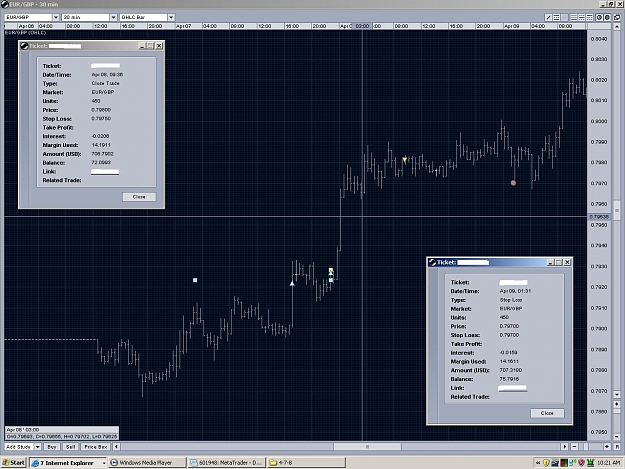Click the green network tray icon
625x469 pixels.
tap(590, 463)
